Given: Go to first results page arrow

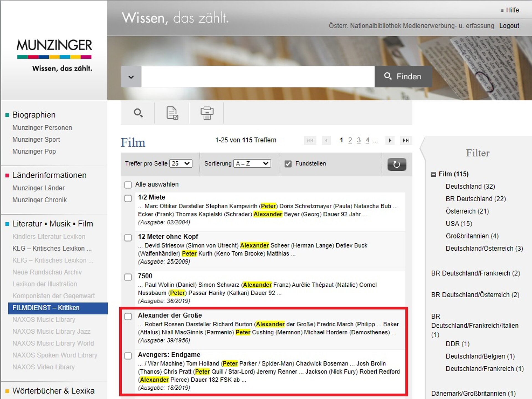Looking at the screenshot, I should [x=310, y=140].
